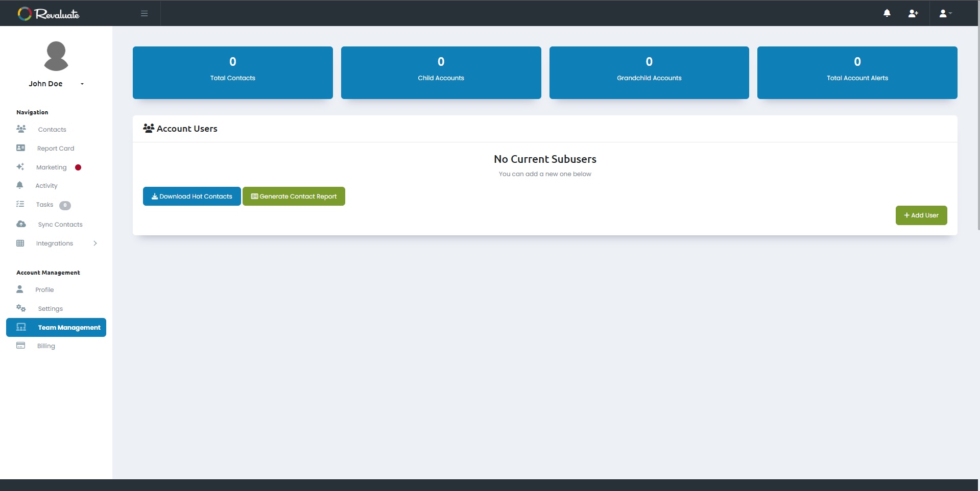The height and width of the screenshot is (491, 980).
Task: Click the Profile person icon
Action: (20, 289)
